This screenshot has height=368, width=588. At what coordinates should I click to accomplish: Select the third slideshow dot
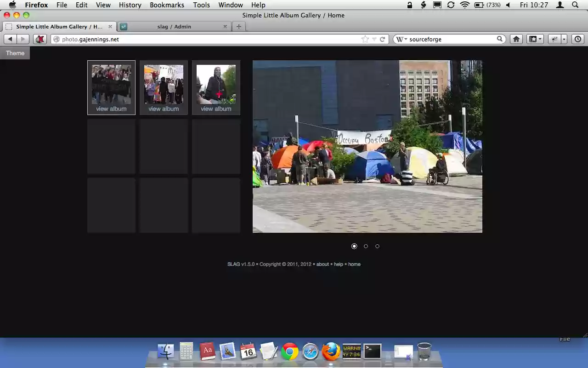[377, 246]
